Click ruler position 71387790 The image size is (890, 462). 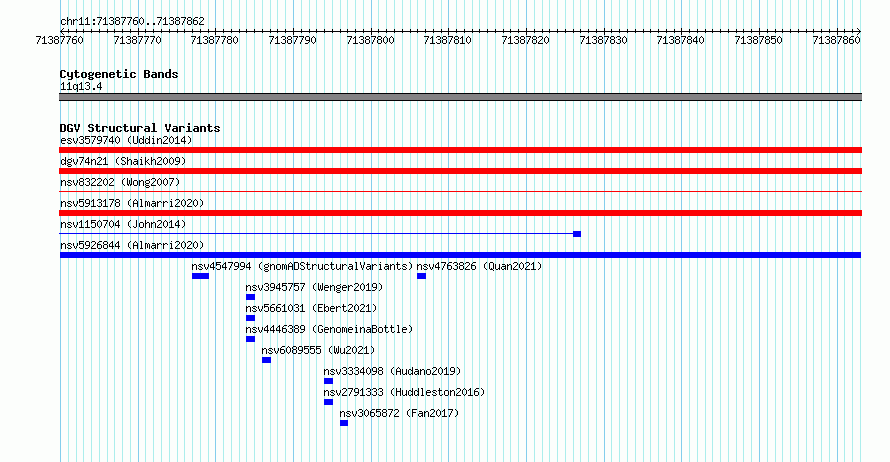pyautogui.click(x=292, y=40)
